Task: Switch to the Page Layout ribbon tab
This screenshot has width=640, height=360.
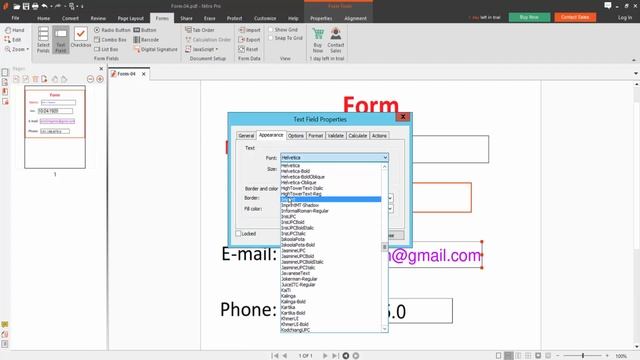Action: [131, 18]
